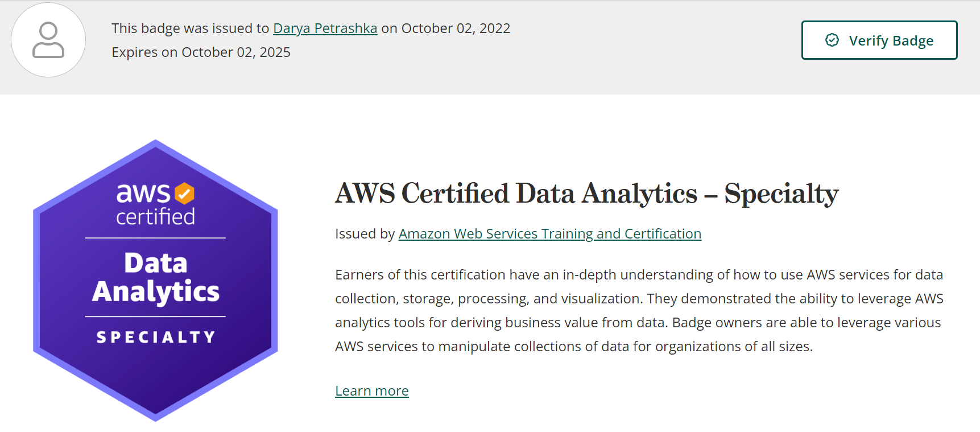Click the issued date 'October 02, 2022'
Viewport: 980px width, 432px height.
tap(456, 28)
